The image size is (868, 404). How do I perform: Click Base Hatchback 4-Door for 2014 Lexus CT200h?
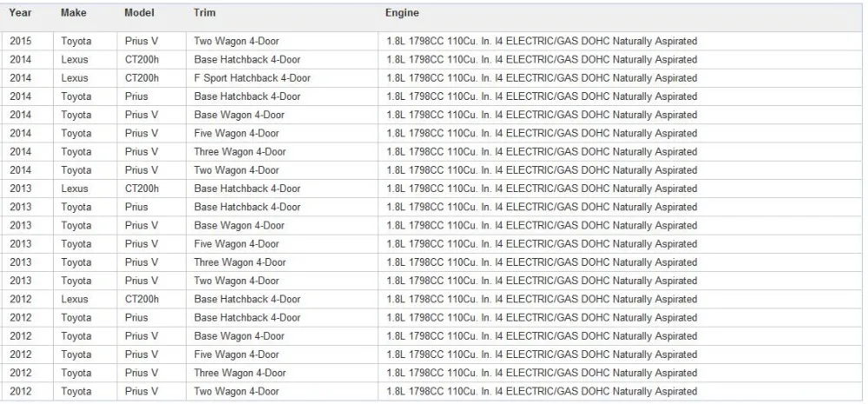pyautogui.click(x=247, y=59)
